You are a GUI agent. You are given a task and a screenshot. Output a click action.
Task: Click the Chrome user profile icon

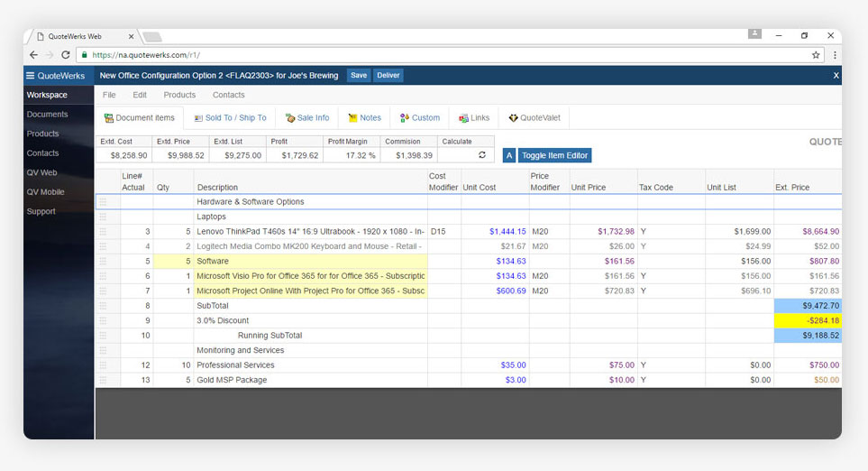(754, 33)
